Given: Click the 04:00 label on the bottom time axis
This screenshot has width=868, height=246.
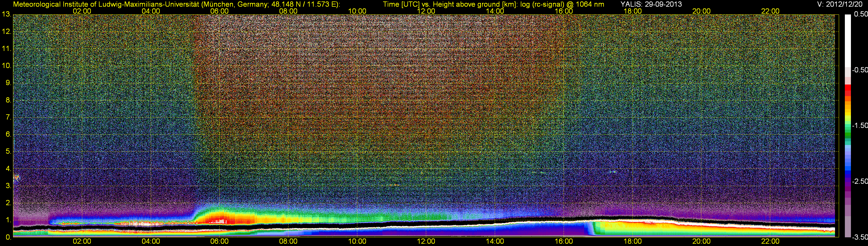Looking at the screenshot, I should pyautogui.click(x=151, y=241).
